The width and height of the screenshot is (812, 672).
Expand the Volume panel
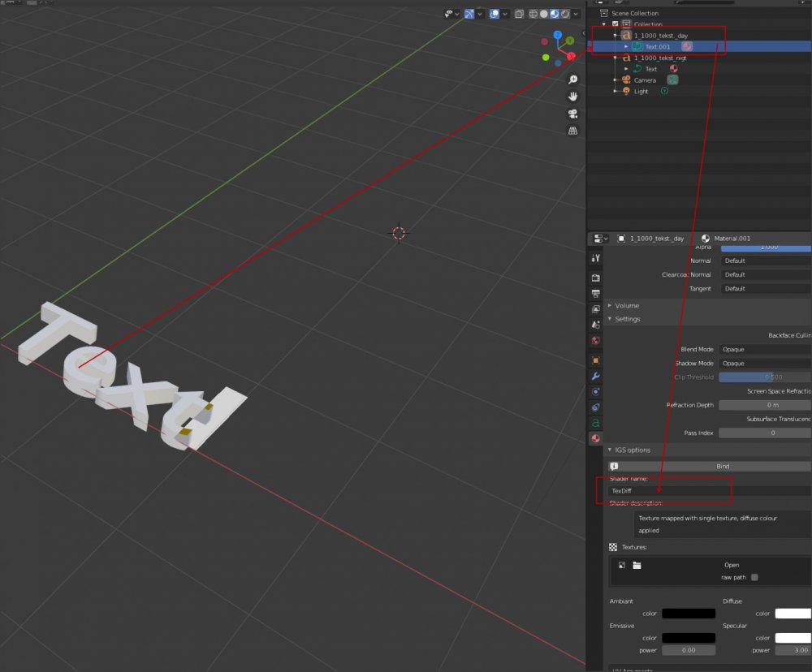pyautogui.click(x=626, y=306)
